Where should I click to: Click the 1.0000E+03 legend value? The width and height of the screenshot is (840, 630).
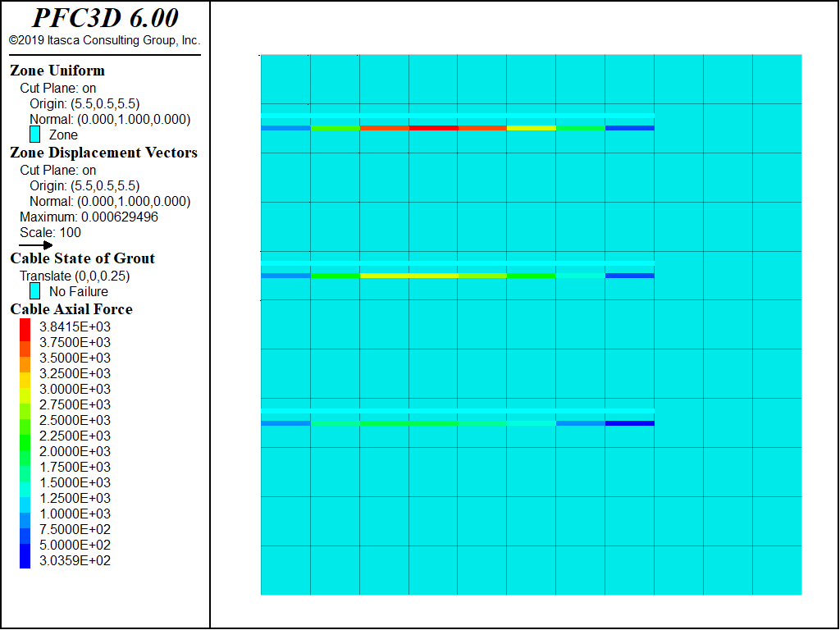pyautogui.click(x=75, y=514)
